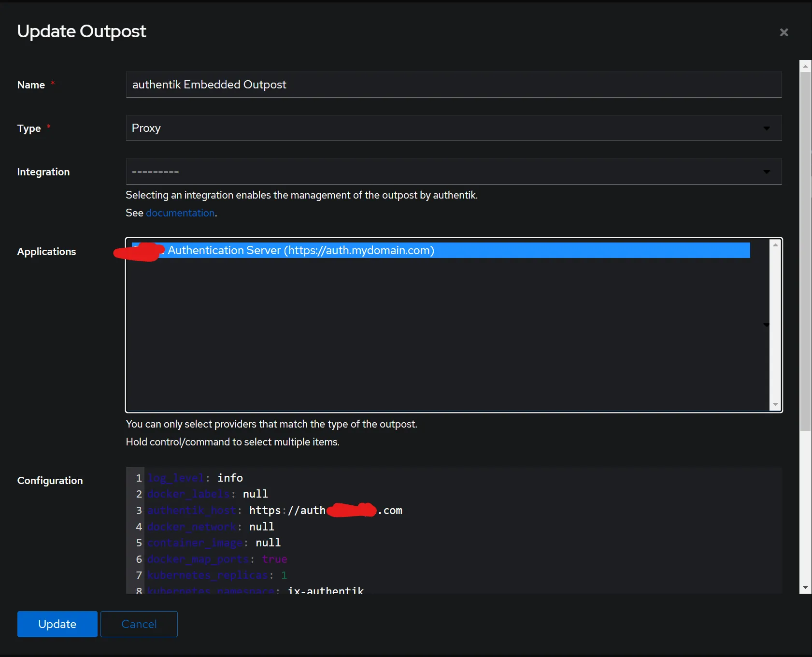This screenshot has height=657, width=812.
Task: Click the authentik_host line in Configuration
Action: pos(275,511)
